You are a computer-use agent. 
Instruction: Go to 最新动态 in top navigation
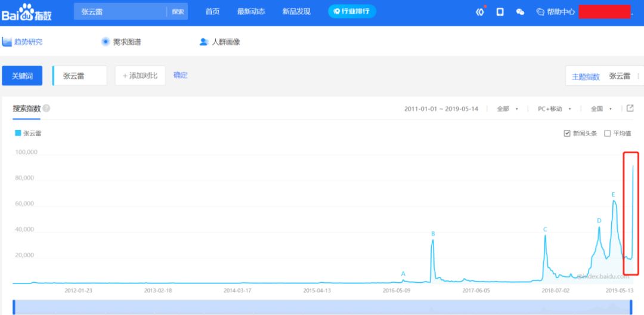point(250,12)
